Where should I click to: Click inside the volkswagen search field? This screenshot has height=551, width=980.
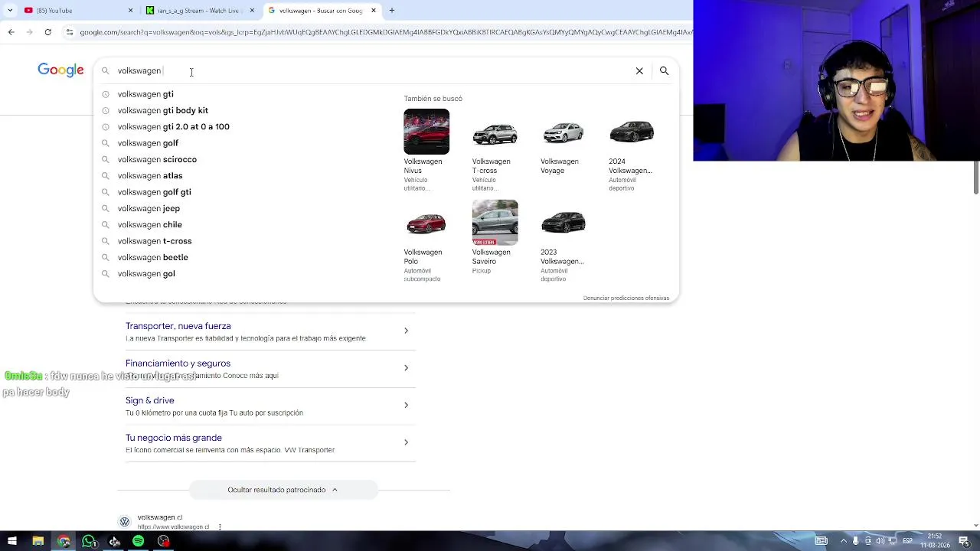coord(371,70)
